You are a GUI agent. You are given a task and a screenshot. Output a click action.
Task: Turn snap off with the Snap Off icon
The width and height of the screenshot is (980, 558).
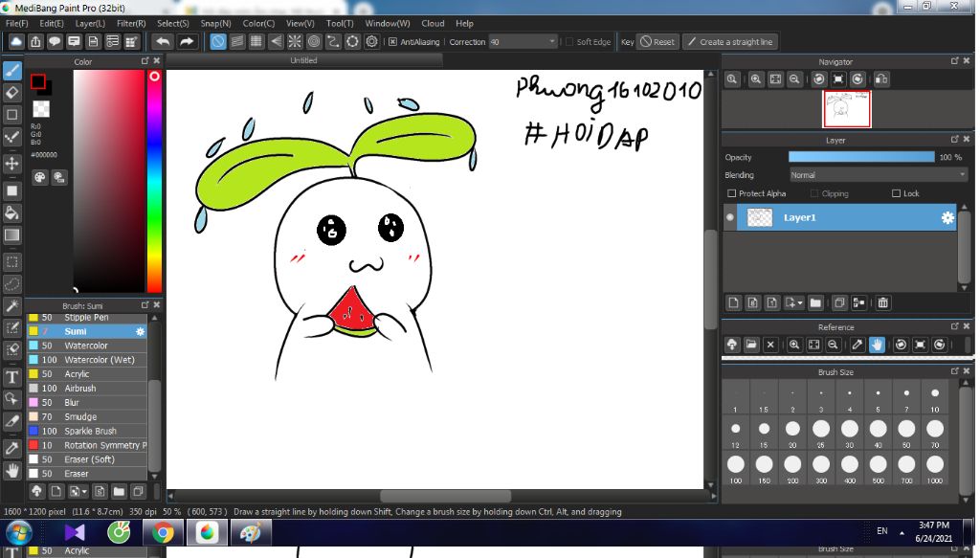click(x=218, y=42)
